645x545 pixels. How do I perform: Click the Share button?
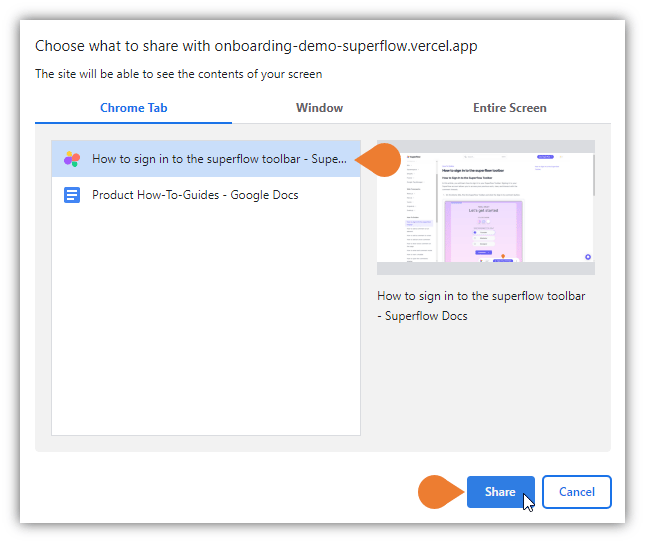point(501,492)
